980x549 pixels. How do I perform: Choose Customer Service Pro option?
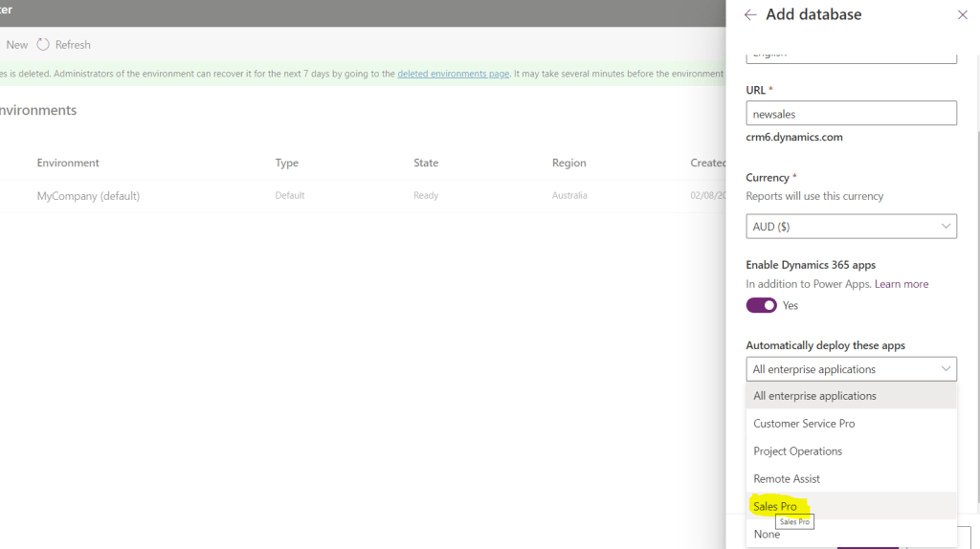(x=804, y=424)
